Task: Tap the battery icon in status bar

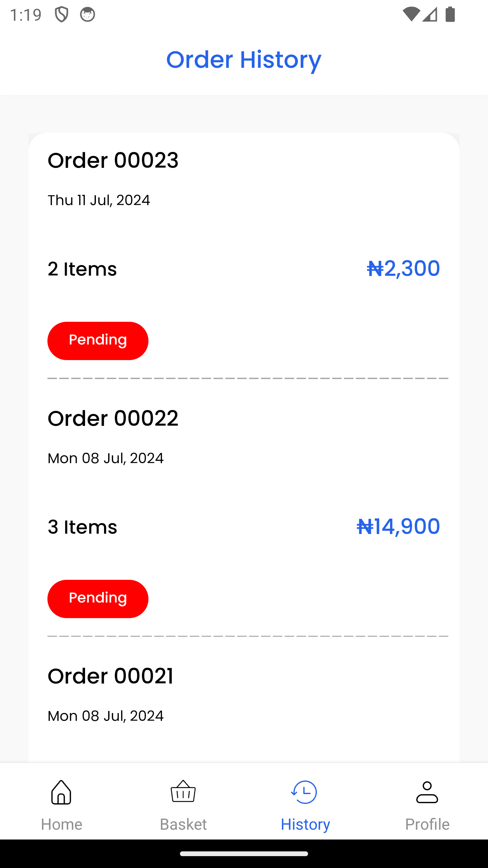Action: 450,14
